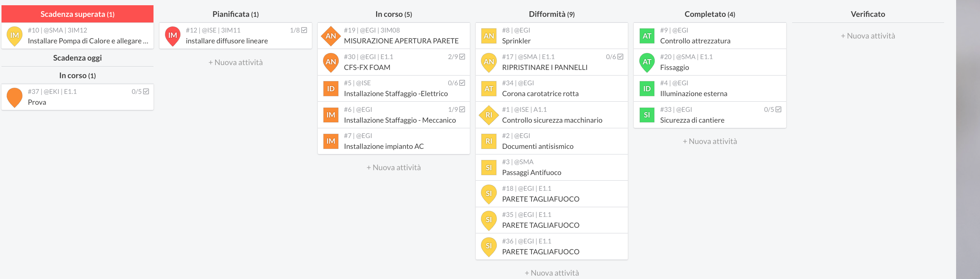The width and height of the screenshot is (980, 279).
Task: Click the SI icon on Passaggi Antifuoco
Action: [489, 167]
